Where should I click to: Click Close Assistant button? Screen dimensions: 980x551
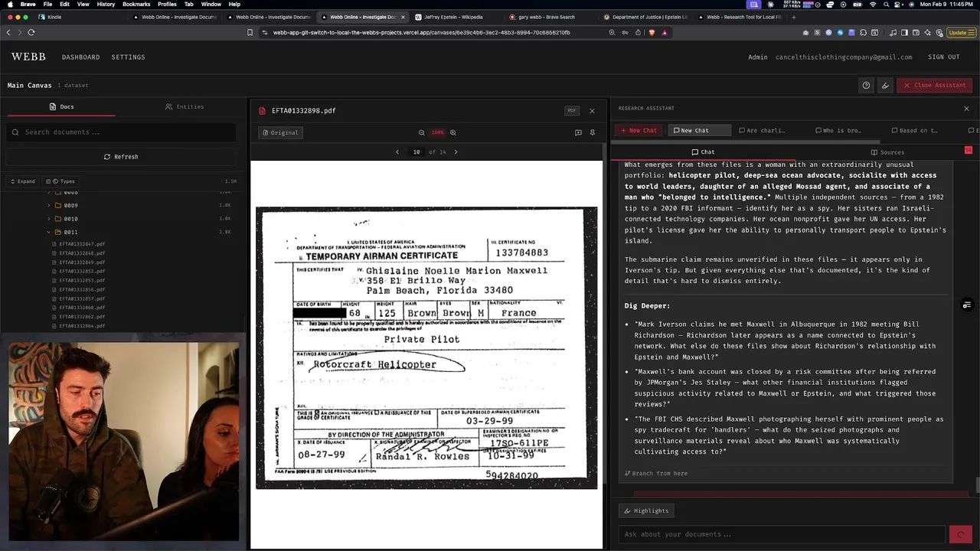coord(934,85)
